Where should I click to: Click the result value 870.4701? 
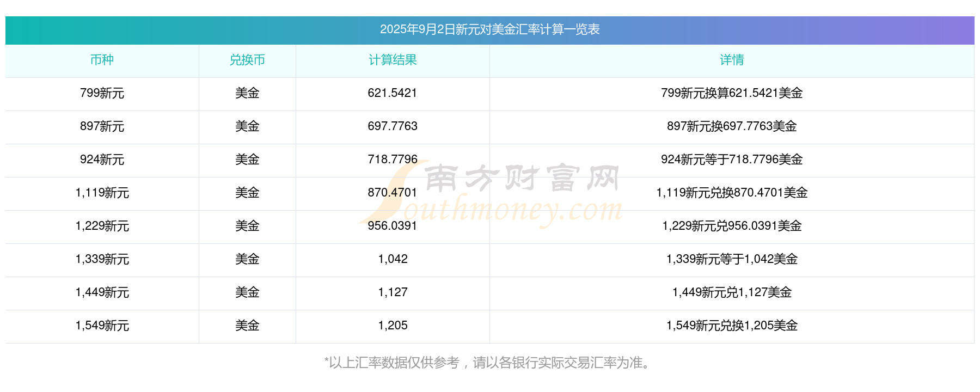tap(393, 193)
